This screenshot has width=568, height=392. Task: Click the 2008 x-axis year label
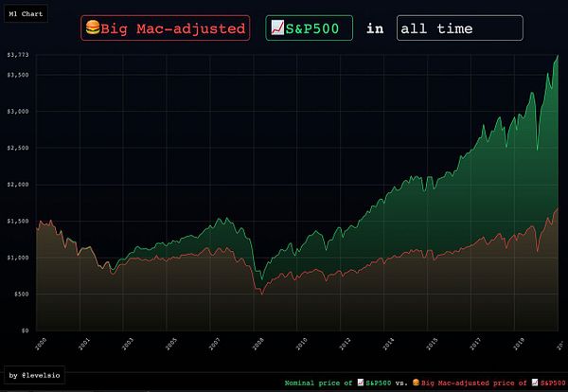(257, 344)
